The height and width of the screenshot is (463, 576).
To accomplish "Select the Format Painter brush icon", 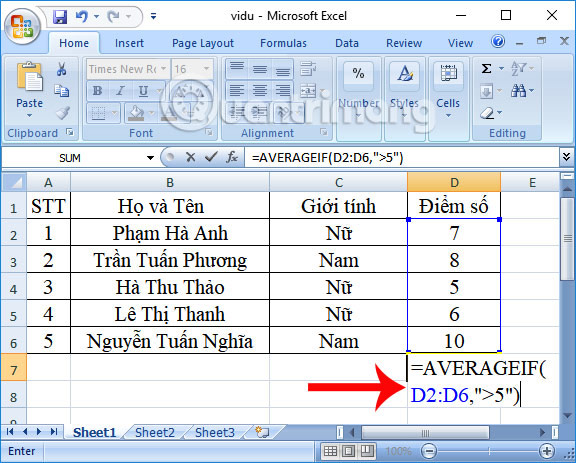I will [x=62, y=113].
